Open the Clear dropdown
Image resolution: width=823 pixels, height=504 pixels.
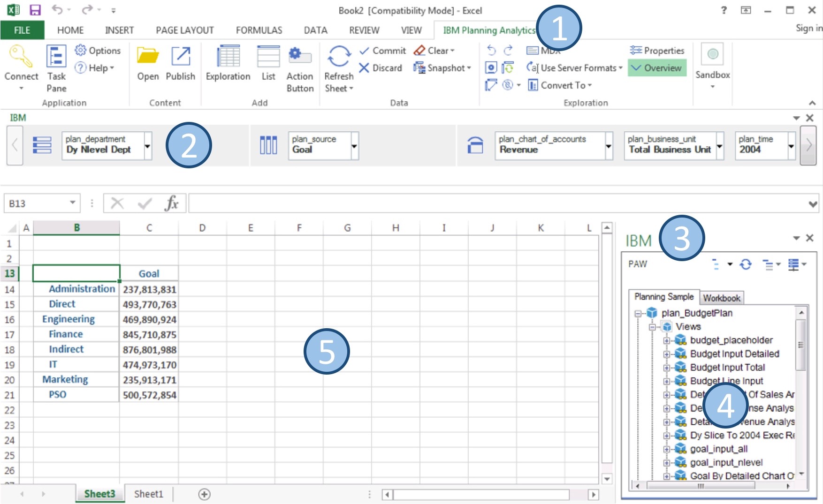coord(434,50)
